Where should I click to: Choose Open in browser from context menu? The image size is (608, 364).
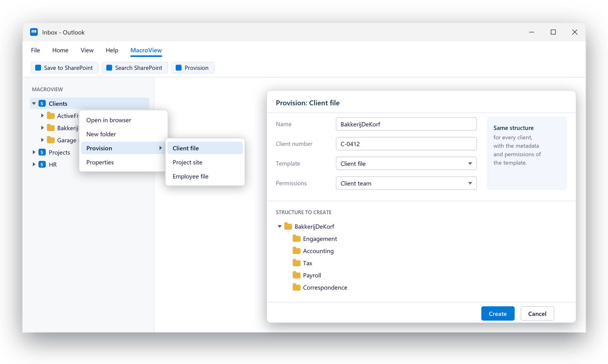coord(123,120)
